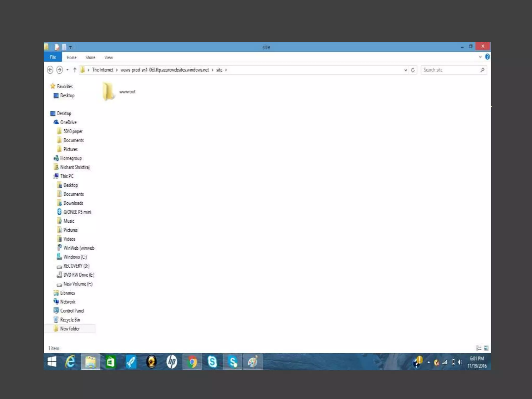This screenshot has width=532, height=399.
Task: Open Internet Explorer from the taskbar
Action: coord(70,362)
